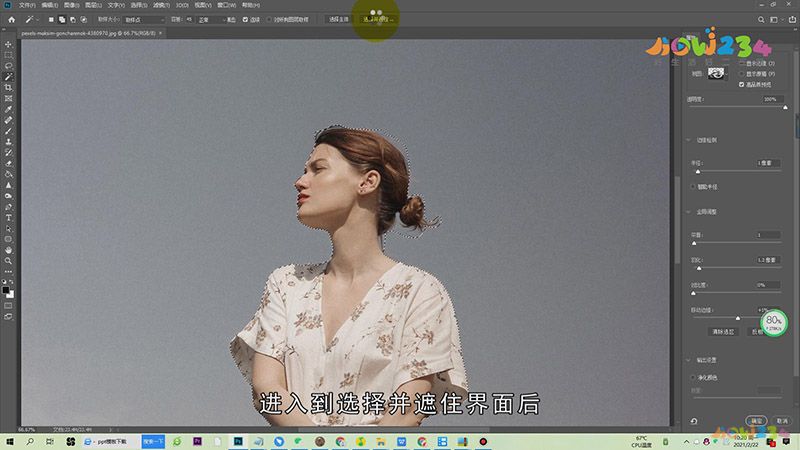Choose New Selection mode in options bar

(51, 19)
